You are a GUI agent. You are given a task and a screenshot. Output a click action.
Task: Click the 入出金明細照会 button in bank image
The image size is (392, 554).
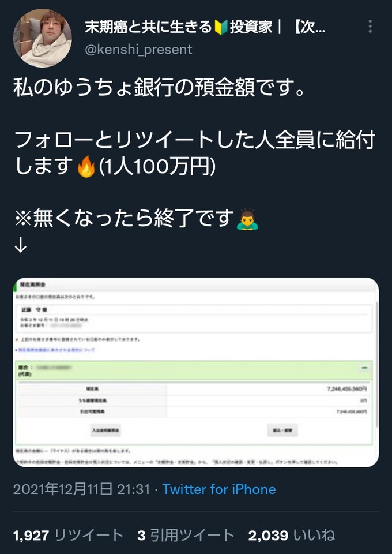point(105,431)
